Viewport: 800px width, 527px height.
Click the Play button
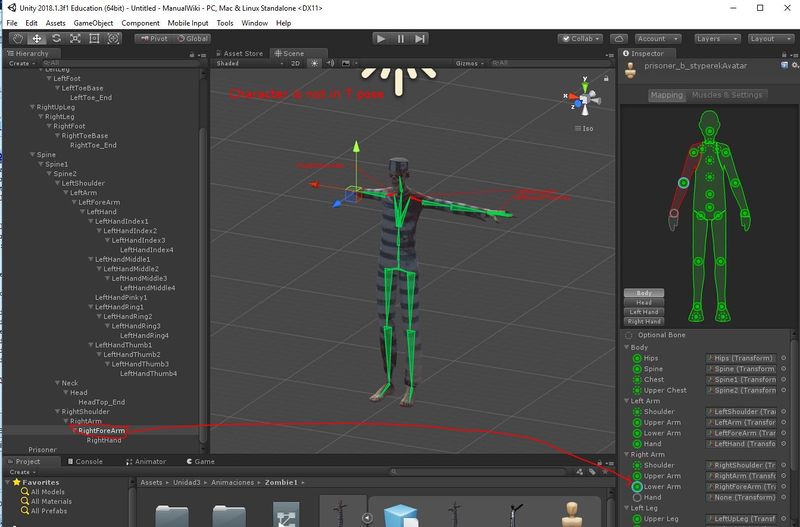(x=381, y=38)
